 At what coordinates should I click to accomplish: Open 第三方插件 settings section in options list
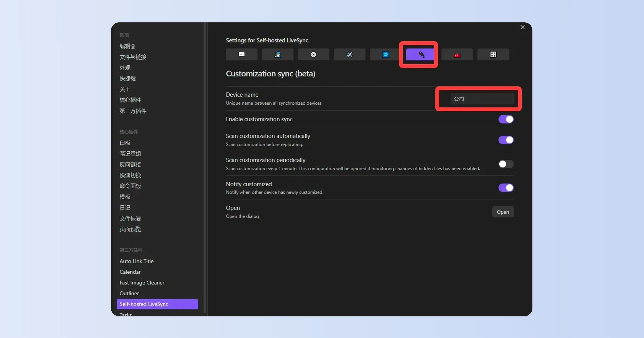(133, 111)
